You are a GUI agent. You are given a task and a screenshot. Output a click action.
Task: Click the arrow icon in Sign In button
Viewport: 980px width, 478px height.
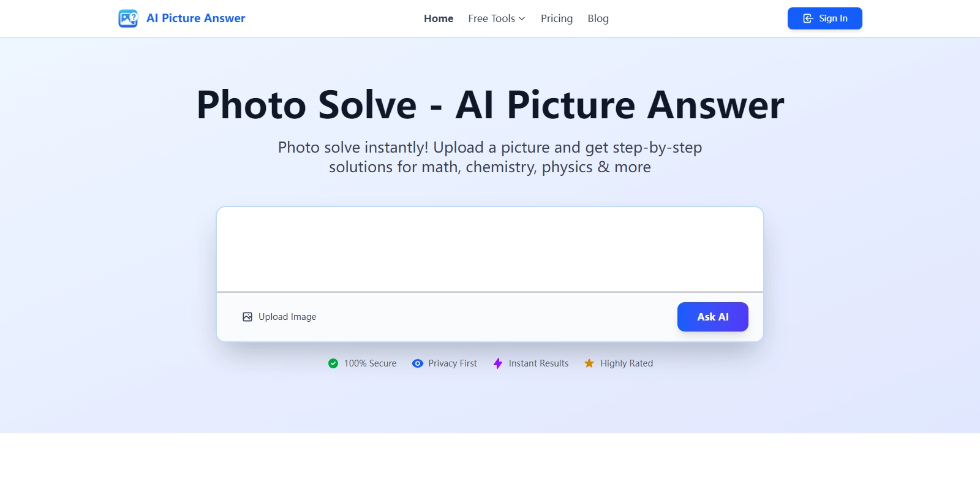[808, 18]
